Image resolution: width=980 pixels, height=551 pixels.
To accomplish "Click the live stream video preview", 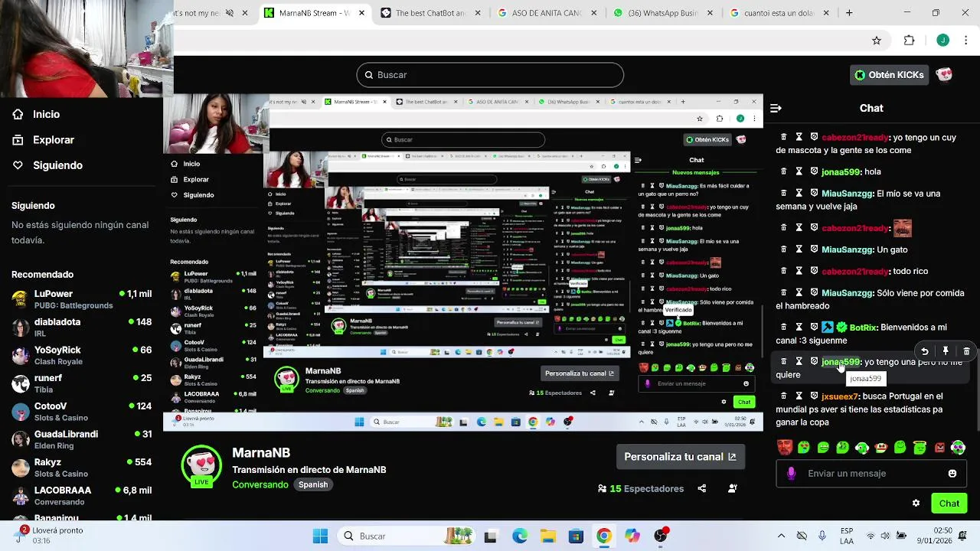I will [463, 262].
